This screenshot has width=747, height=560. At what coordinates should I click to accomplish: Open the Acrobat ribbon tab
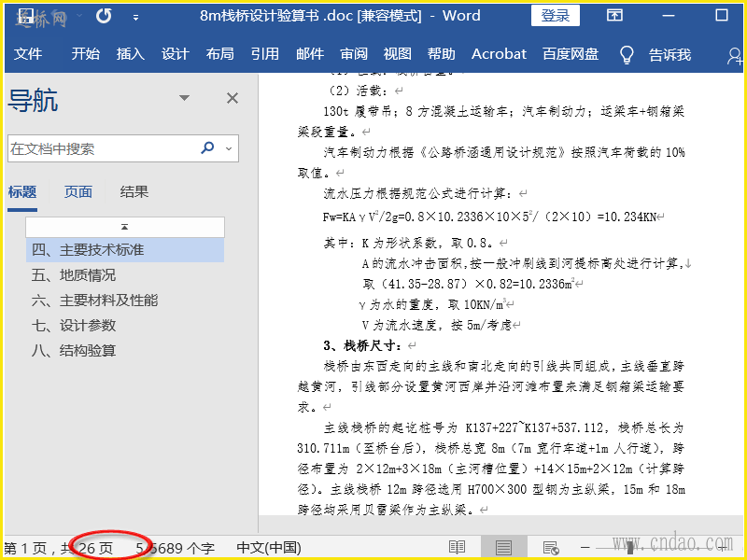[x=499, y=54]
